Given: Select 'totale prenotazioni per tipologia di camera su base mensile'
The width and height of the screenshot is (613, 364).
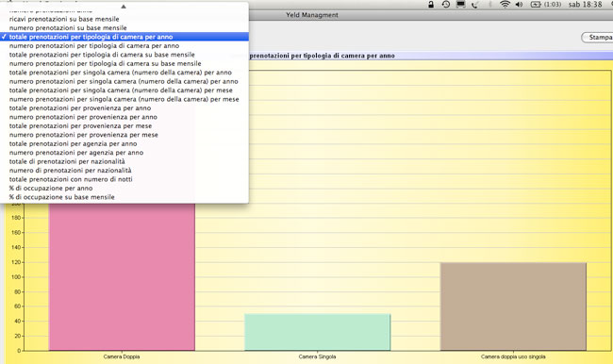Looking at the screenshot, I should [124, 55].
